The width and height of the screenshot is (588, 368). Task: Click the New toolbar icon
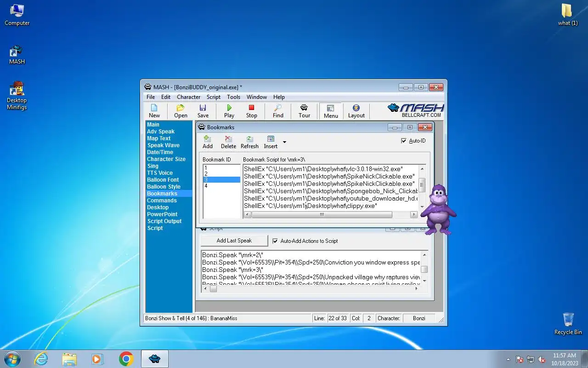[154, 111]
